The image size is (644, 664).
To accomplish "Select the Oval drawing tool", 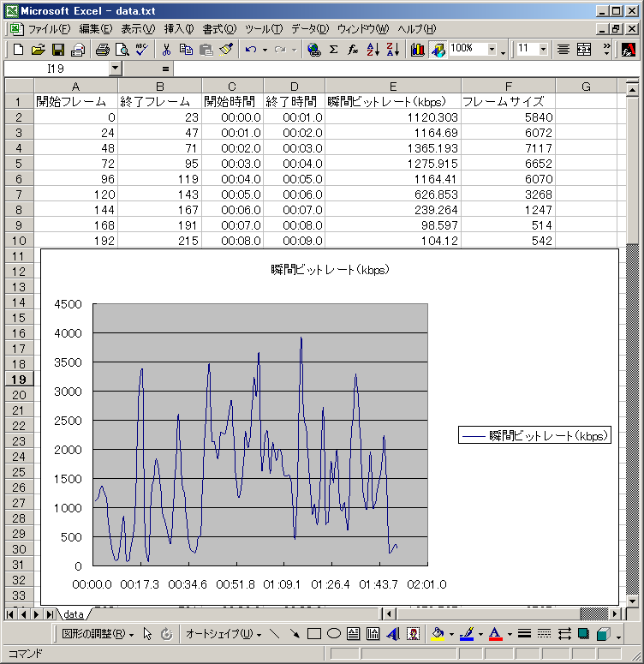I will click(x=334, y=634).
